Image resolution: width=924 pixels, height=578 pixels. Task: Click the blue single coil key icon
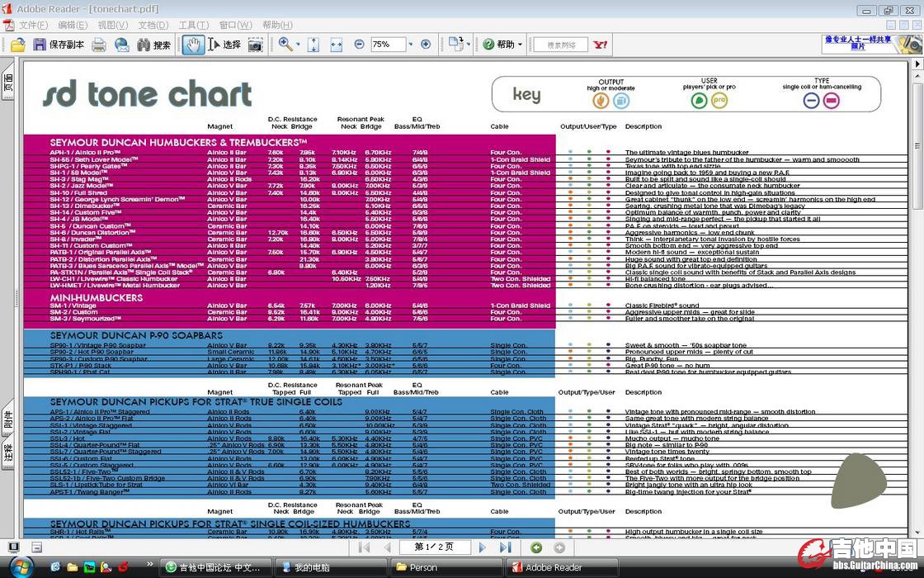[x=812, y=101]
